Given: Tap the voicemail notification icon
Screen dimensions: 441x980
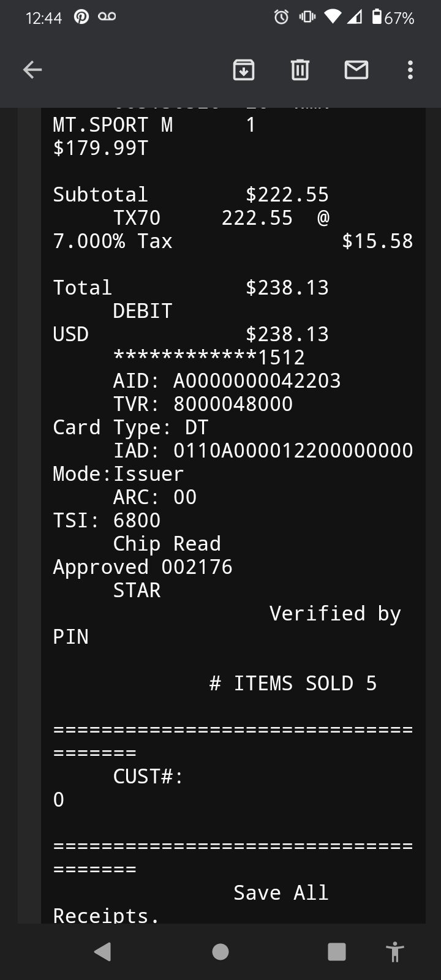Looking at the screenshot, I should (x=107, y=18).
